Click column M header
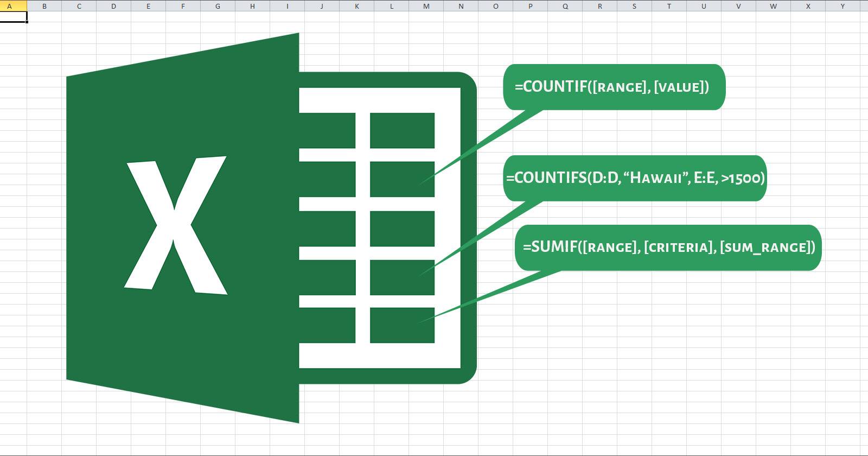The height and width of the screenshot is (456, 868). tap(426, 7)
